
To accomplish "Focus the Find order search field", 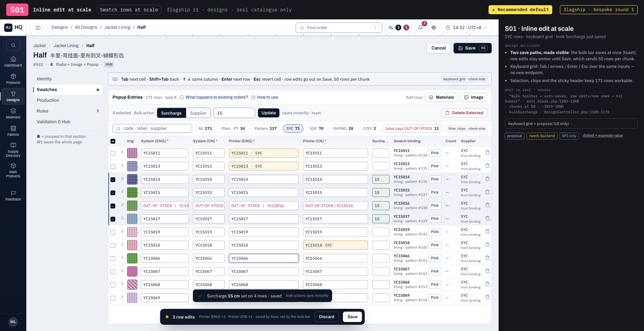I will pyautogui.click(x=339, y=28).
